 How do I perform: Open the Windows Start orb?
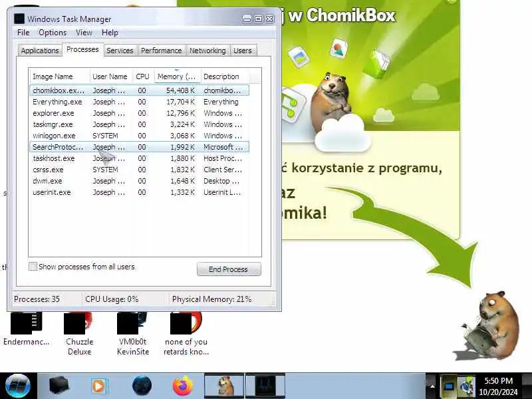(x=18, y=386)
